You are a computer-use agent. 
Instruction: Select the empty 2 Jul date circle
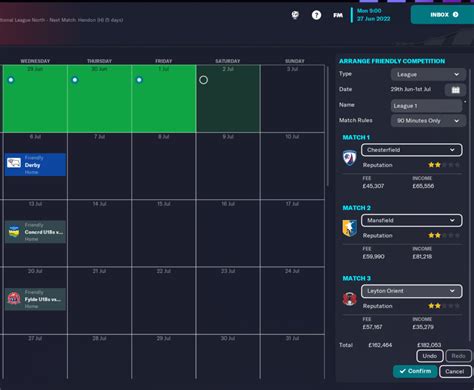coord(203,80)
